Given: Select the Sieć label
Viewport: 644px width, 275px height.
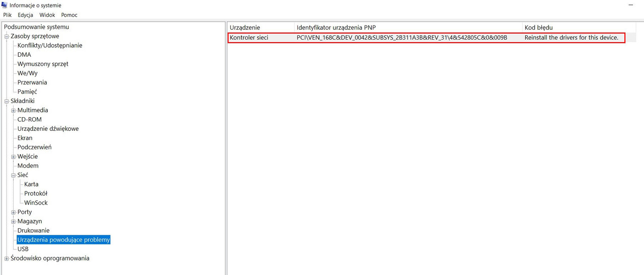Looking at the screenshot, I should (23, 175).
